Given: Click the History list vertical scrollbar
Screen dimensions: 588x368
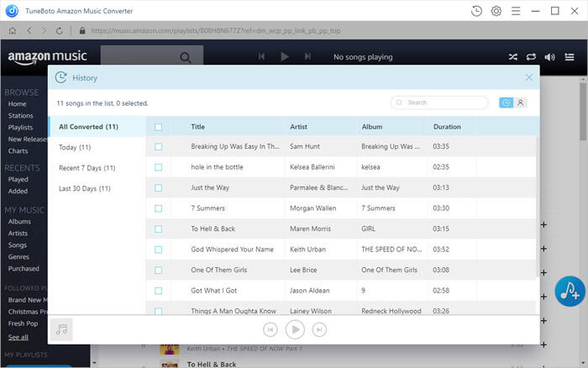Looking at the screenshot, I should click(x=538, y=207).
